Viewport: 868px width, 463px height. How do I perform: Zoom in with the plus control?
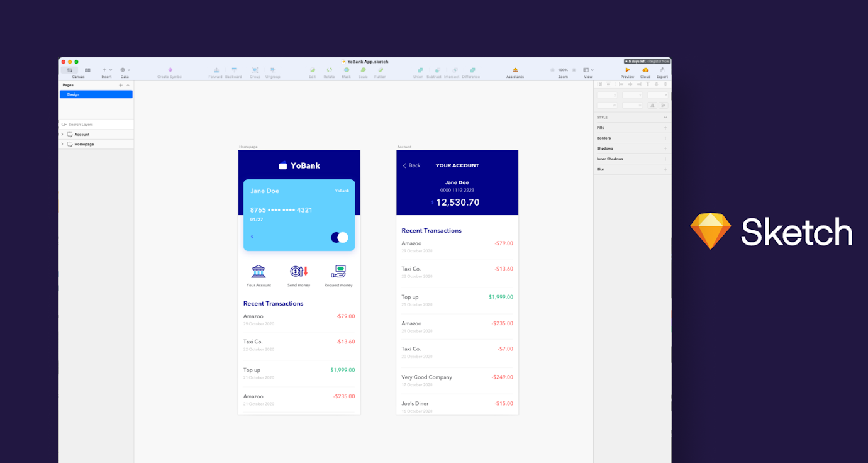[572, 70]
